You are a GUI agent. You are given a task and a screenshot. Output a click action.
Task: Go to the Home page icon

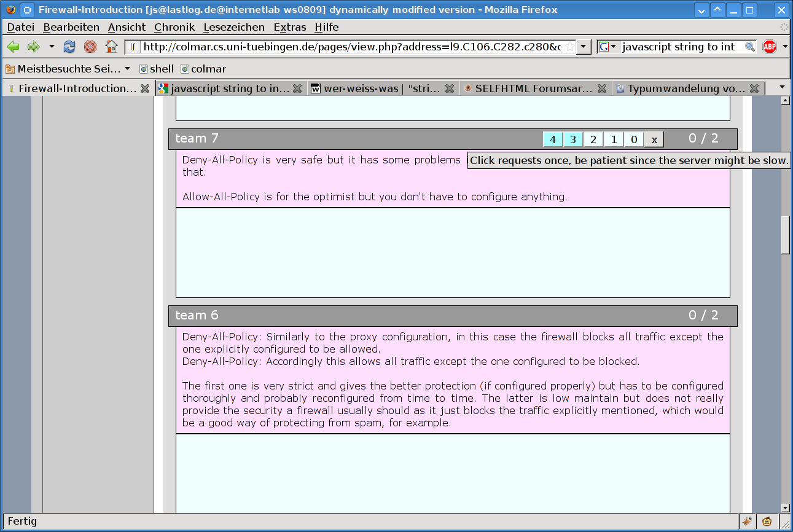coord(111,47)
